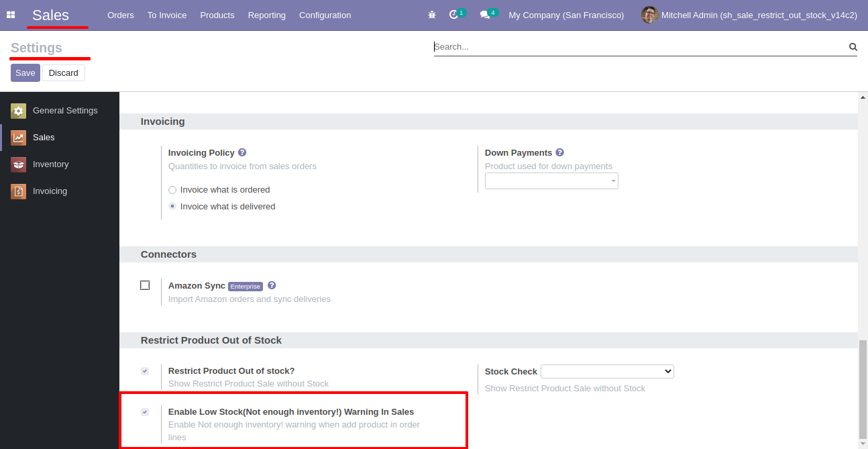Click the Invoicing document sidebar icon
868x449 pixels.
click(18, 191)
